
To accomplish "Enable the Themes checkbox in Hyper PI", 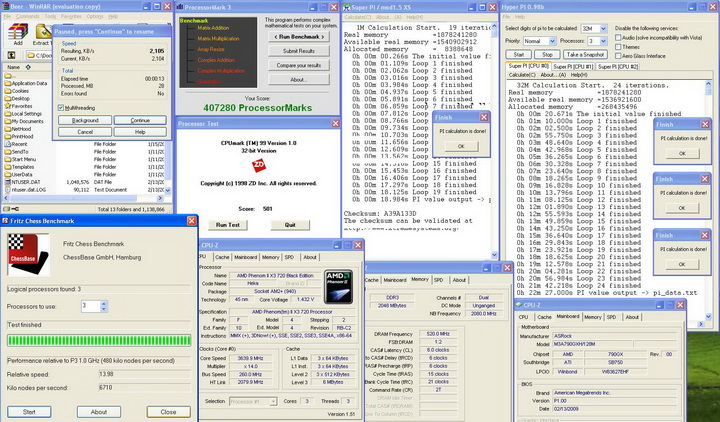I will pyautogui.click(x=618, y=47).
